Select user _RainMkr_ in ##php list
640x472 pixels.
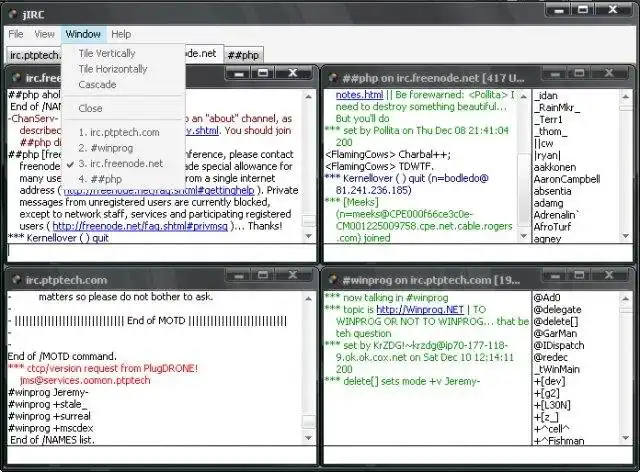point(557,107)
